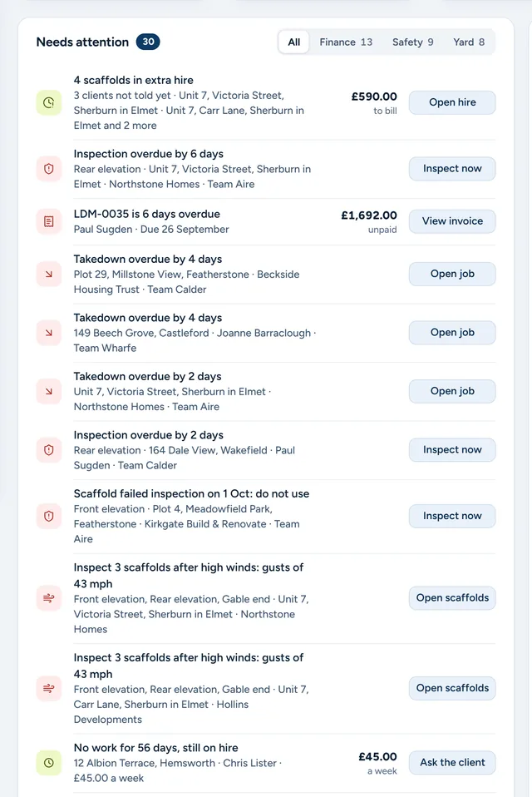Image resolution: width=532 pixels, height=797 pixels.
Task: Click takedown arrow icon for 149 Beech Grove
Action: (x=49, y=333)
